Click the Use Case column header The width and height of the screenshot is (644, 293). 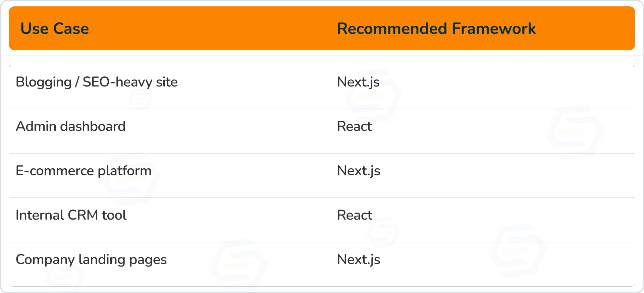(55, 28)
